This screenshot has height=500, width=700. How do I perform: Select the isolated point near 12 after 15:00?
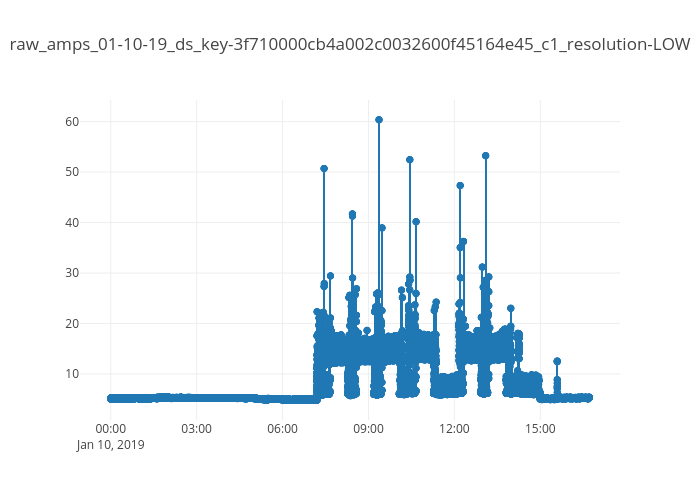coord(557,361)
